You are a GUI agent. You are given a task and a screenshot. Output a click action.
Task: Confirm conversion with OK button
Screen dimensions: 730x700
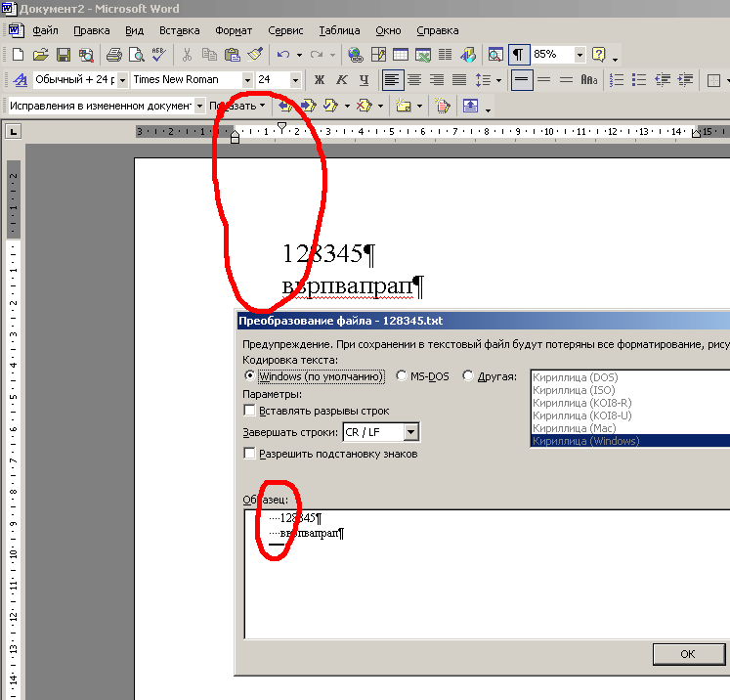pos(689,654)
